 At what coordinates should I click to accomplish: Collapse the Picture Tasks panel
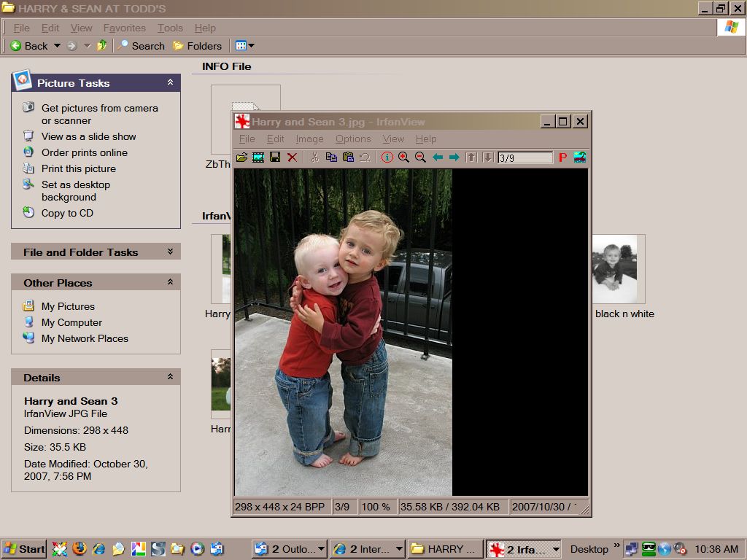170,82
